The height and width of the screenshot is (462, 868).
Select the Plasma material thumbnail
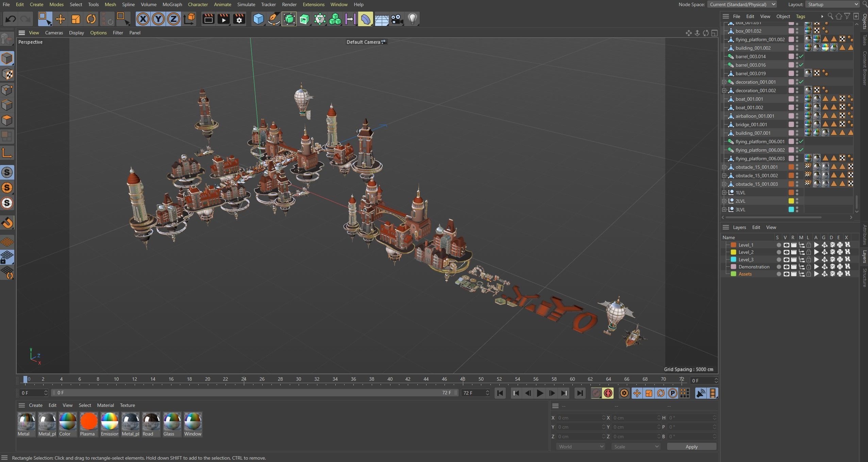pyautogui.click(x=89, y=422)
